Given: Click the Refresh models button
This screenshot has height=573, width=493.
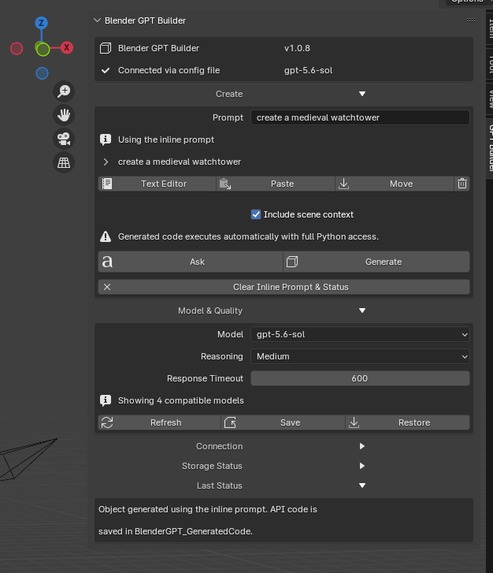Looking at the screenshot, I should pos(159,422).
